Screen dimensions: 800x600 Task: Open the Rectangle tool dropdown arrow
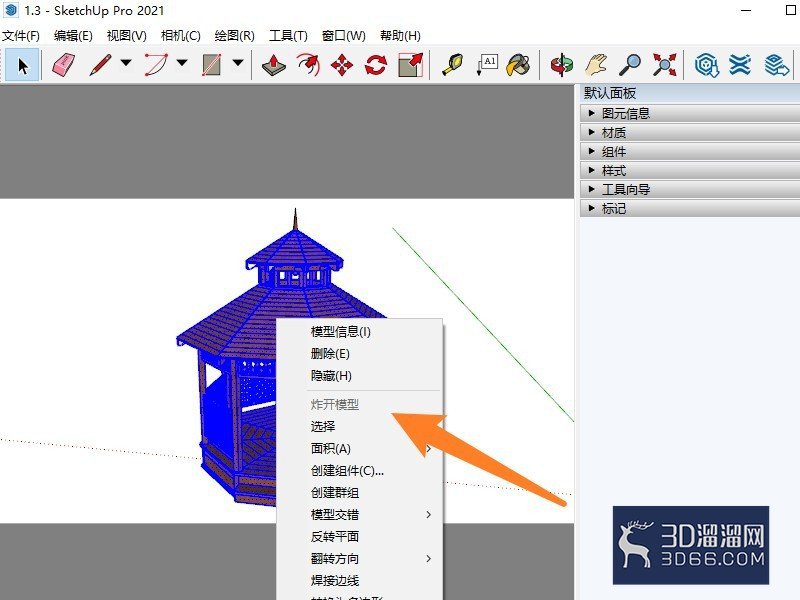238,63
